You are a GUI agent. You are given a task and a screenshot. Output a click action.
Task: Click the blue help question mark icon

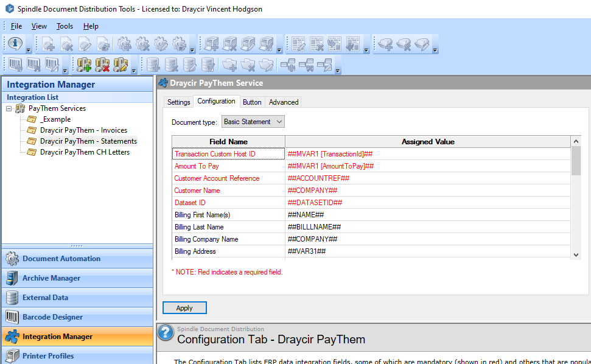(166, 332)
